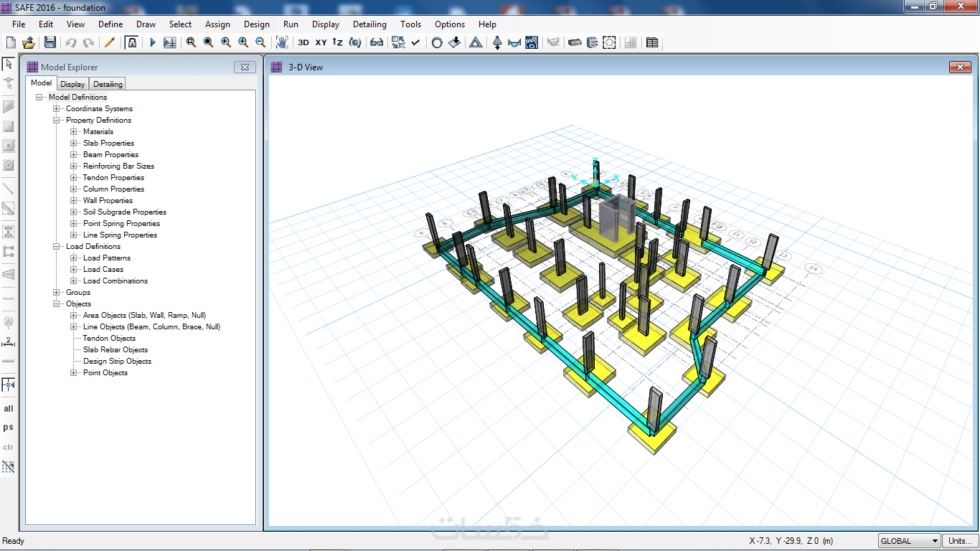Viewport: 980px width, 551px height.
Task: Close the Model Explorer panel
Action: (x=245, y=67)
